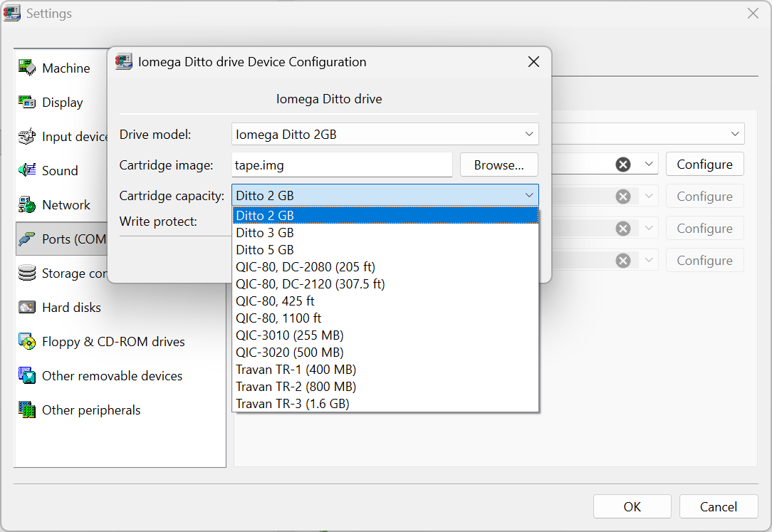
Task: Select QIC-3010 (255 MB) option
Action: coord(385,335)
